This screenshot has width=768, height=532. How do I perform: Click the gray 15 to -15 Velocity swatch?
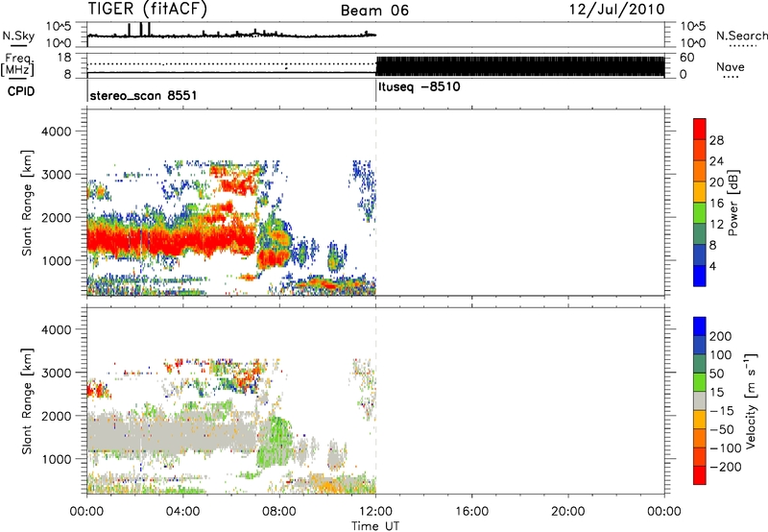click(x=700, y=400)
